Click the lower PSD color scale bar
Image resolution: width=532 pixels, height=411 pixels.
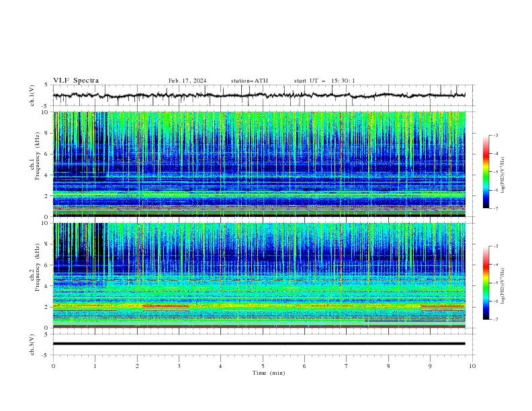coord(486,283)
